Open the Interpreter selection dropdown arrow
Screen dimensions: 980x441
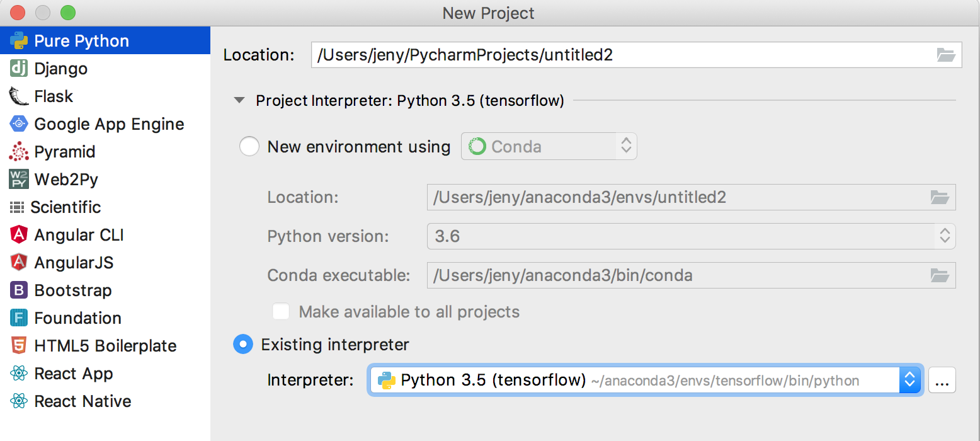click(909, 380)
